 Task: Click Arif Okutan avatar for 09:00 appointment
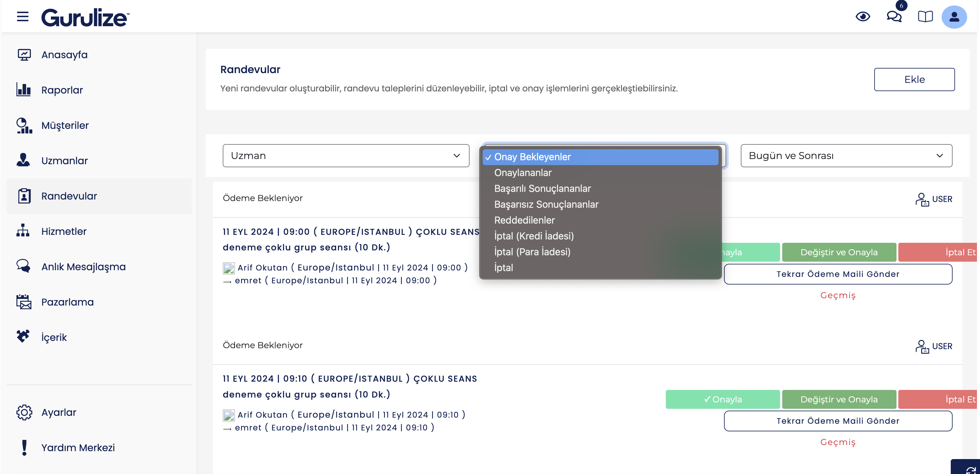tap(229, 268)
